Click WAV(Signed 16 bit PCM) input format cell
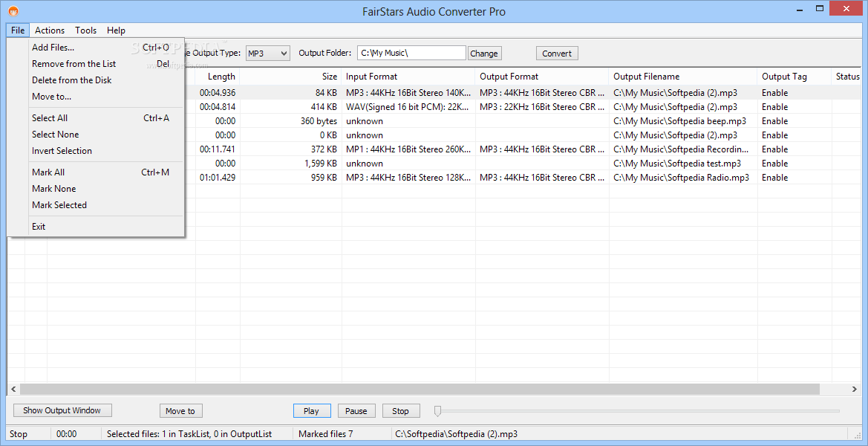868x446 pixels. [x=408, y=107]
